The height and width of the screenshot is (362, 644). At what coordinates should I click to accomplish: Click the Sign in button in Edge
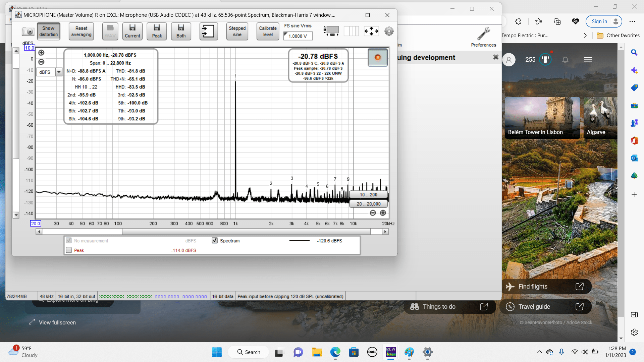coord(604,21)
